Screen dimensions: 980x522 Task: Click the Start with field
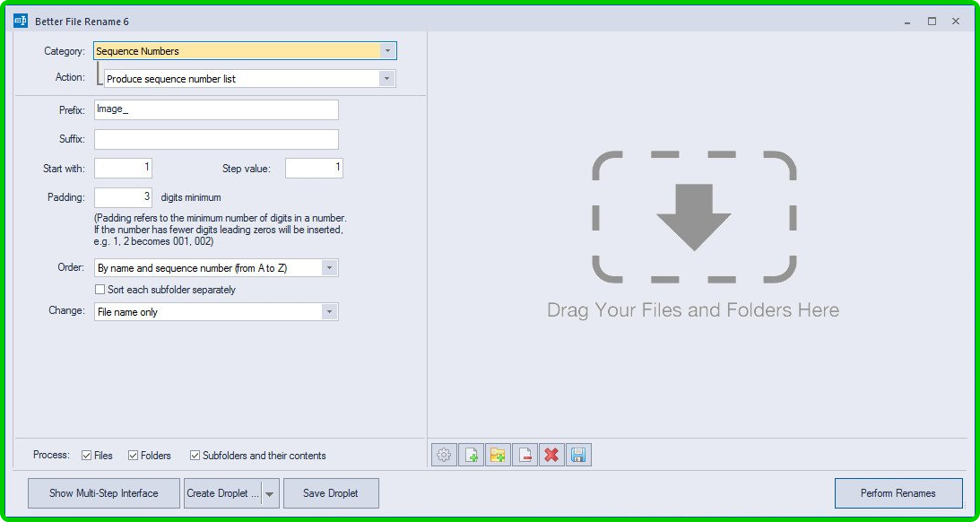click(123, 168)
